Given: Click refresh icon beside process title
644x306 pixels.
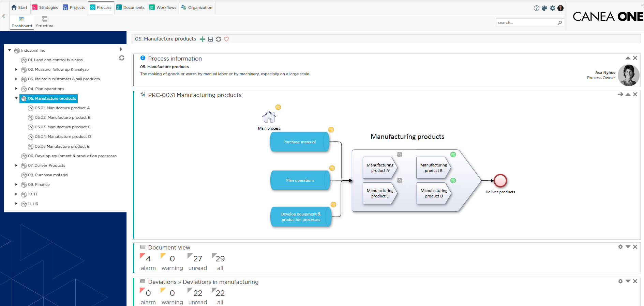Looking at the screenshot, I should 219,39.
